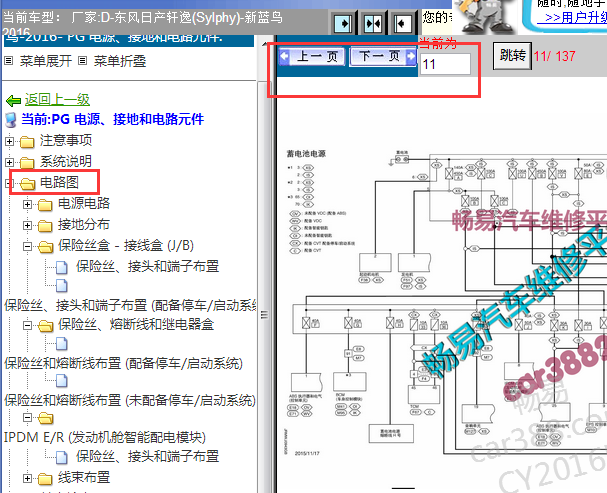Viewport: 607px width, 493px height.
Task: Select IPDM E/R (发动机舱智能配电模块) item
Action: (105, 437)
